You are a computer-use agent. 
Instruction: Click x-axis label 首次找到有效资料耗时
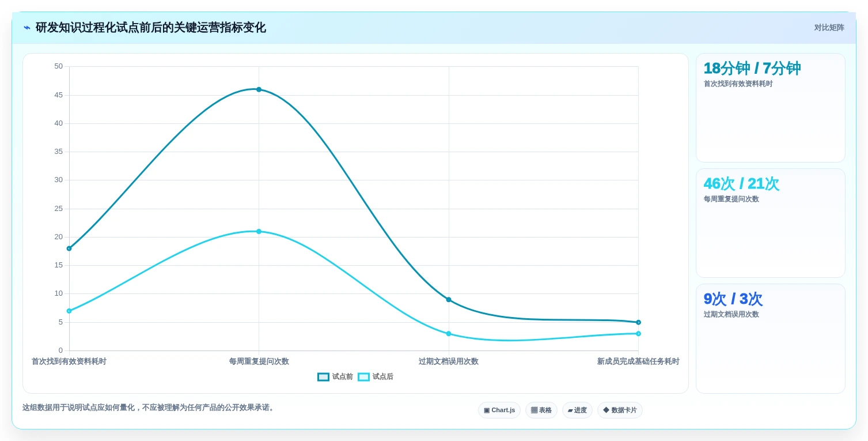(x=69, y=361)
